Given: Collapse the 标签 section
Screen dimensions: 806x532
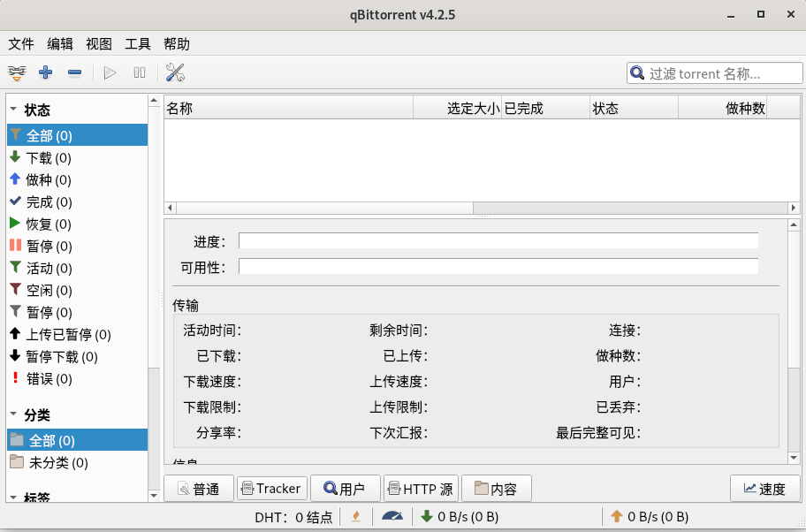Looking at the screenshot, I should click(14, 498).
